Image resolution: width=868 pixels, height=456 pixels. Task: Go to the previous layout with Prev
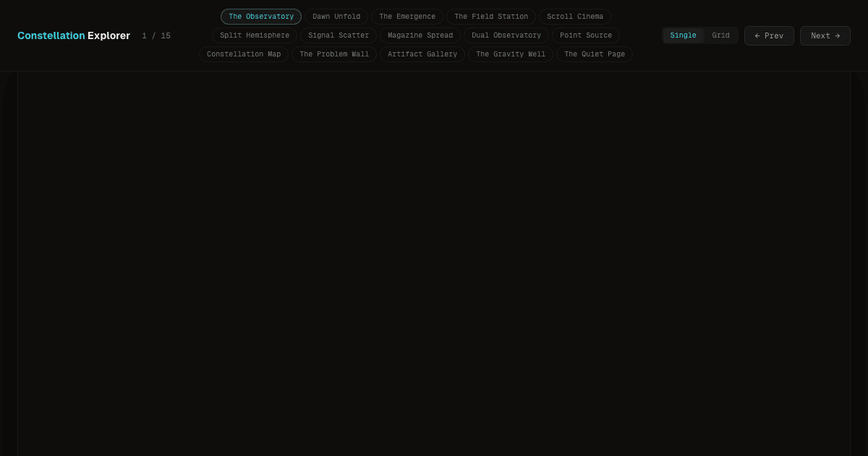[769, 35]
